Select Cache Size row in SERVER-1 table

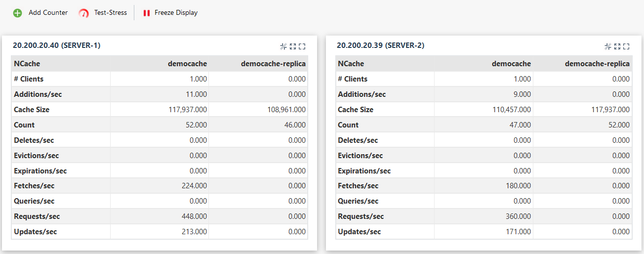coord(32,110)
